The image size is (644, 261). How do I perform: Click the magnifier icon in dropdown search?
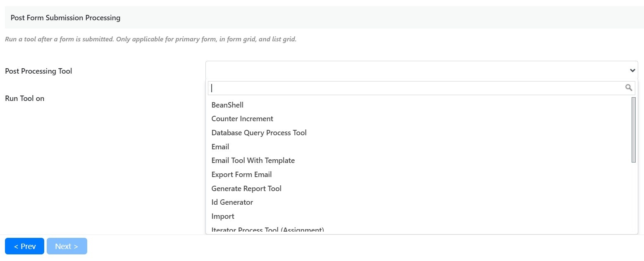628,88
